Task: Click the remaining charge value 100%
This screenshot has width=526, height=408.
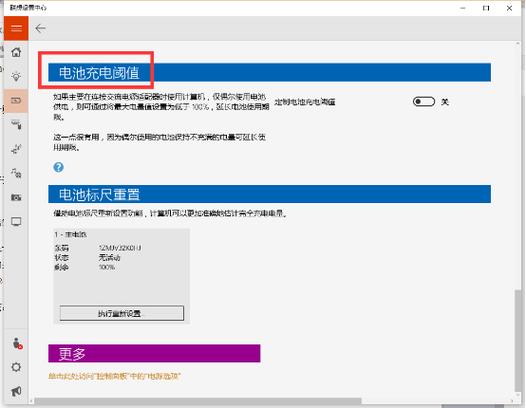Action: point(107,267)
